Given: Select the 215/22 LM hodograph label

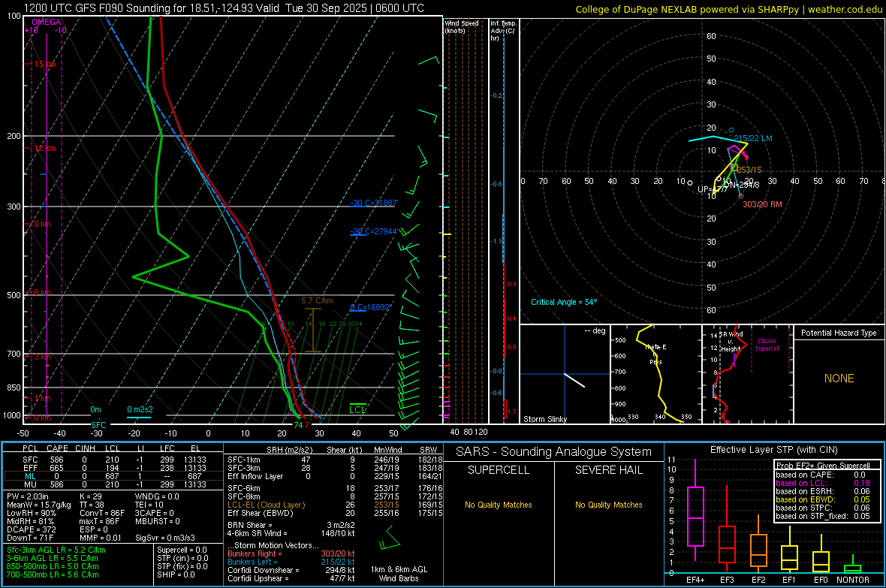Looking at the screenshot, I should pos(752,138).
